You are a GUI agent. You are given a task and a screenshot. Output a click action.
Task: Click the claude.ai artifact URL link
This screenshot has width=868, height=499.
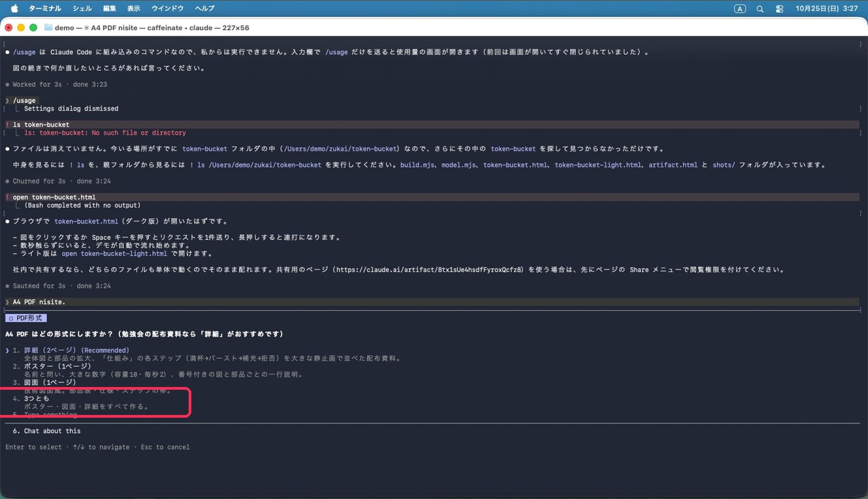pyautogui.click(x=430, y=270)
